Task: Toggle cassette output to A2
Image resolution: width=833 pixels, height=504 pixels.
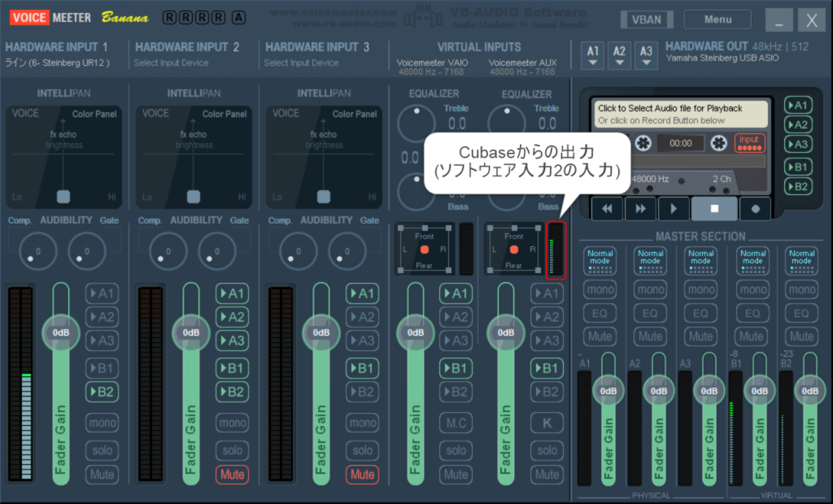Action: pos(798,125)
